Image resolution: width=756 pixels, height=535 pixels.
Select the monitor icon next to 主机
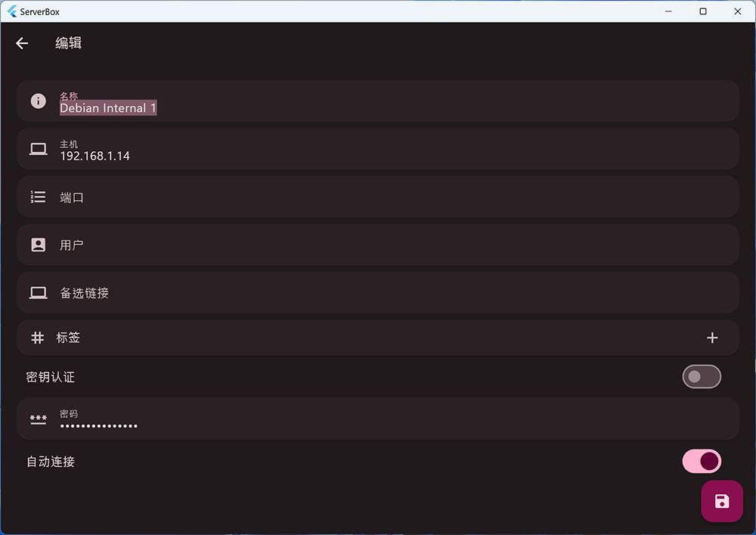pos(38,148)
